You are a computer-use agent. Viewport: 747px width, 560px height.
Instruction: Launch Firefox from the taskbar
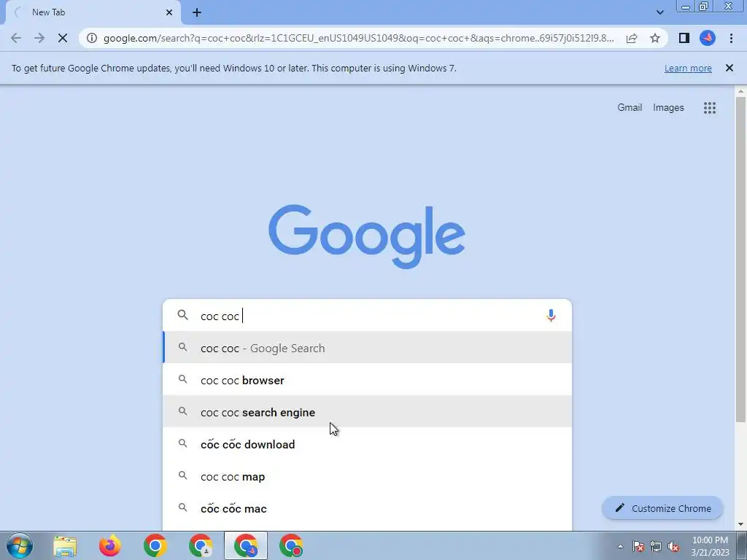(110, 545)
